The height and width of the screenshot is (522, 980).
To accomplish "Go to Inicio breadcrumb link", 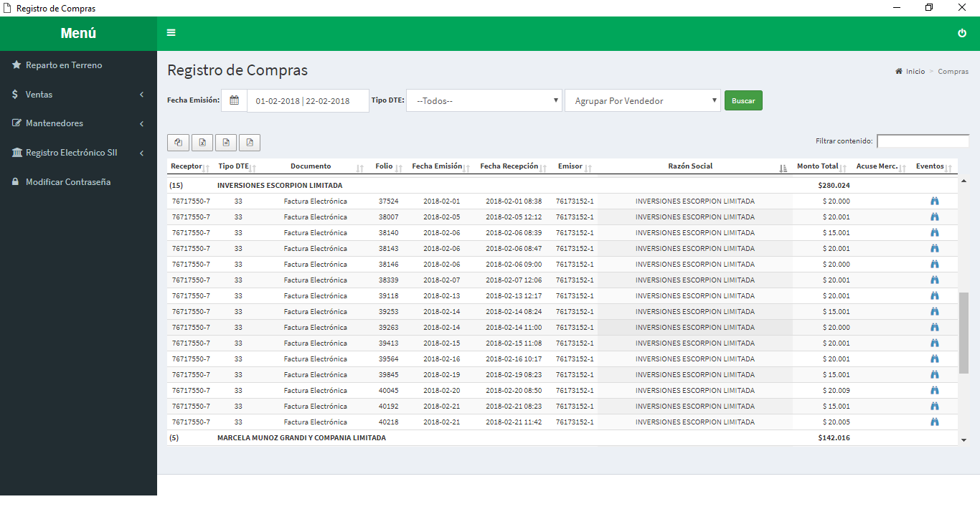I will tap(915, 72).
